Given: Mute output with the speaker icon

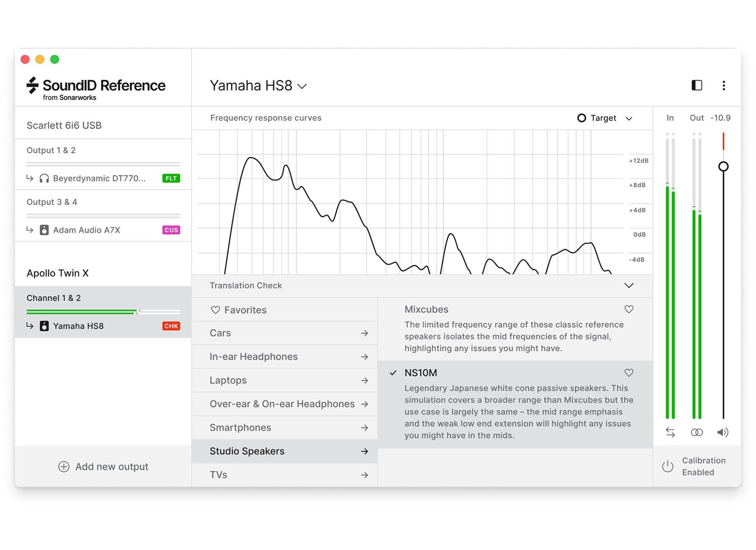Looking at the screenshot, I should (x=722, y=432).
